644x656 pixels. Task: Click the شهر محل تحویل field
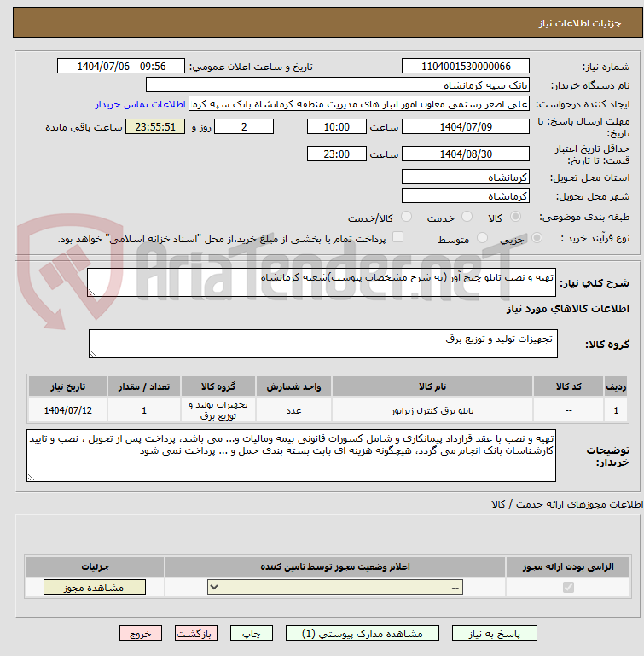(466, 196)
